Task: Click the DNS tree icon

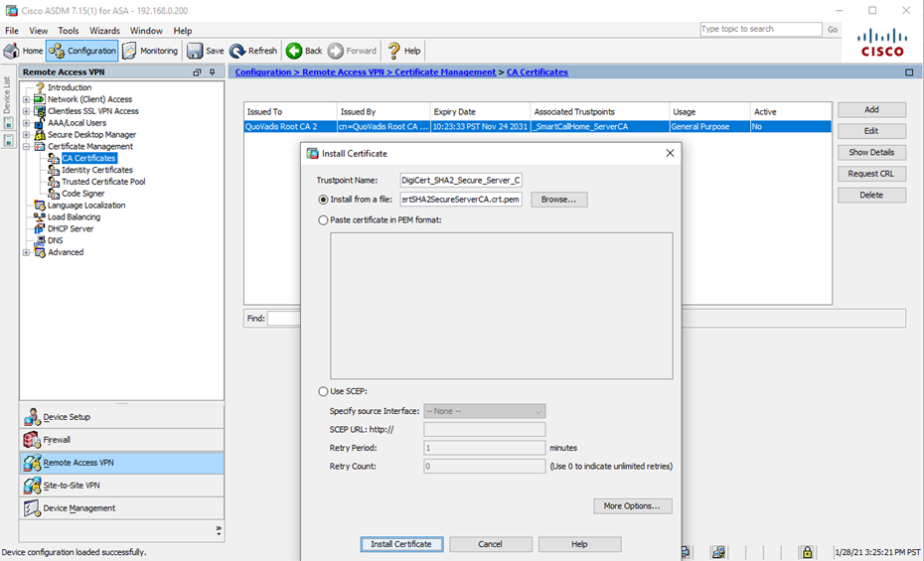Action: coord(40,240)
